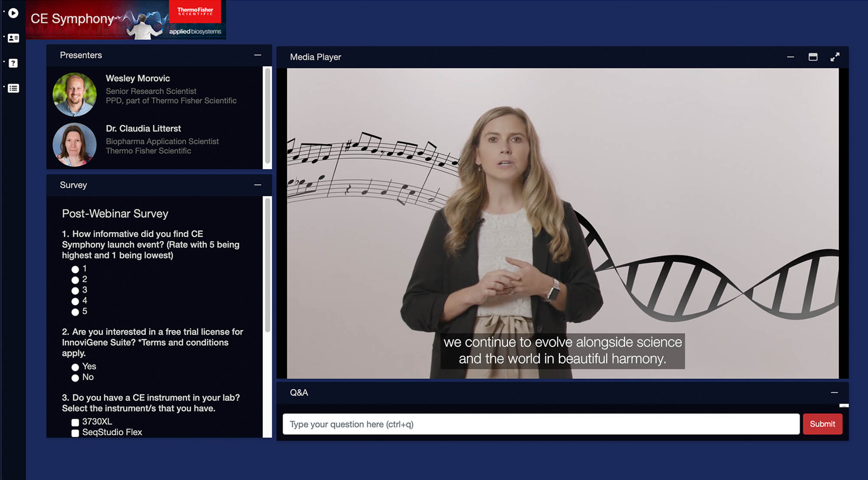The image size is (868, 480).
Task: Expand media player to fullscreen
Action: pyautogui.click(x=835, y=57)
